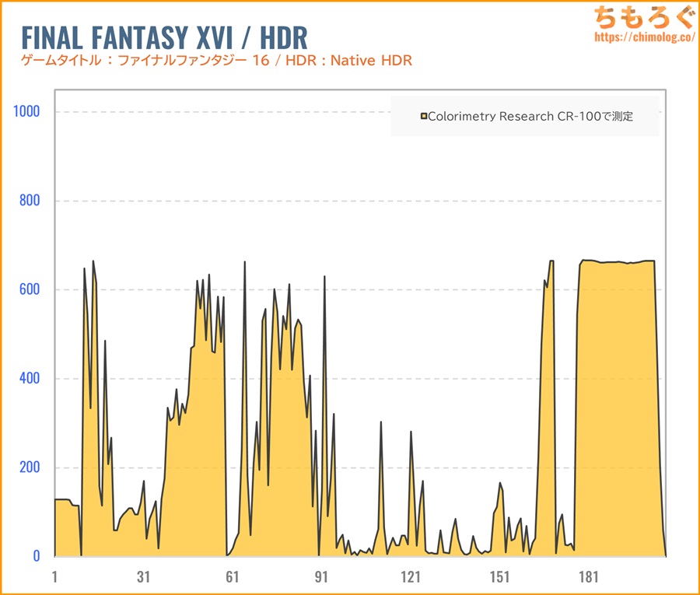
Task: Select the x-axis label 151
Action: point(499,577)
